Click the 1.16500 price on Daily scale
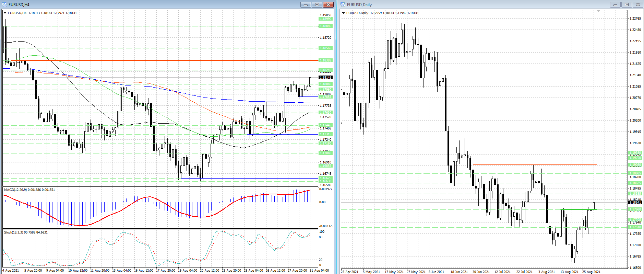Screen dimensions: 644x274 (x=635, y=268)
